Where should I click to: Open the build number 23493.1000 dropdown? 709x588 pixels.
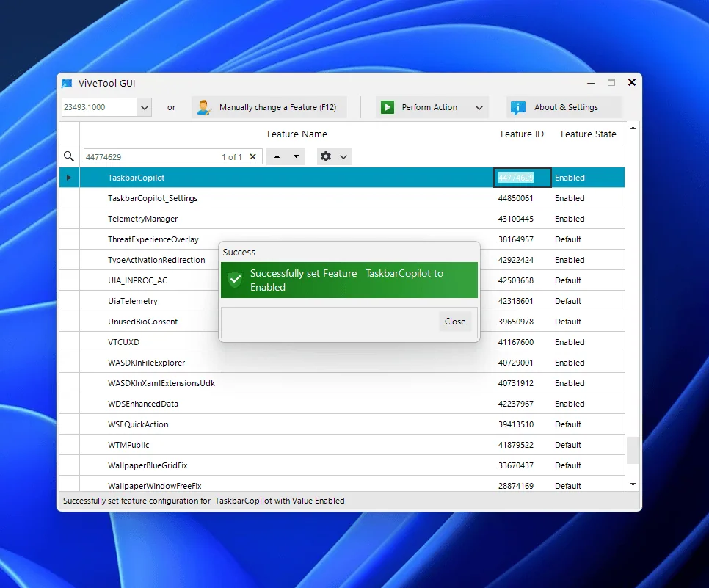pos(144,107)
